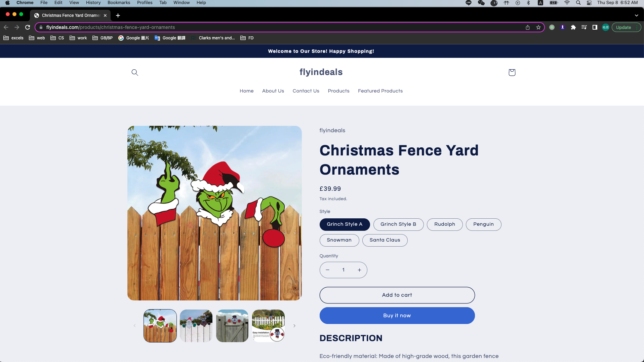Select the Easy installation thumbnail

click(x=268, y=326)
